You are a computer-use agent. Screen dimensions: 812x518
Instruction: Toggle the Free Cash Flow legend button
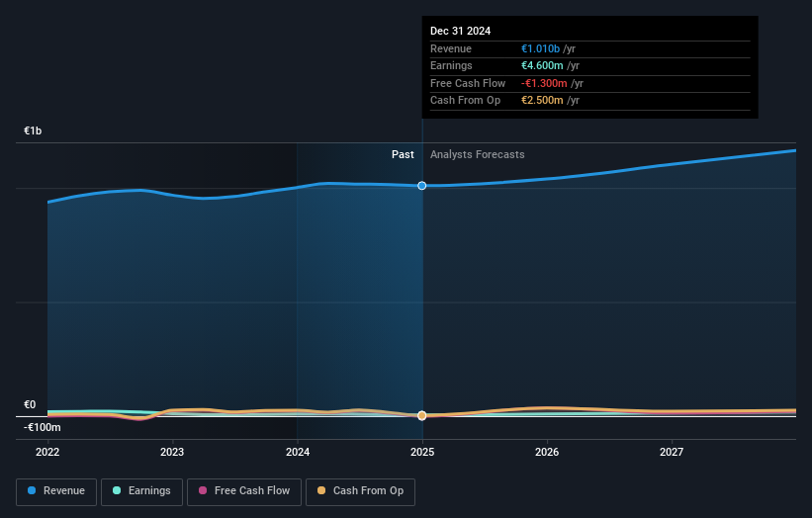click(x=244, y=491)
